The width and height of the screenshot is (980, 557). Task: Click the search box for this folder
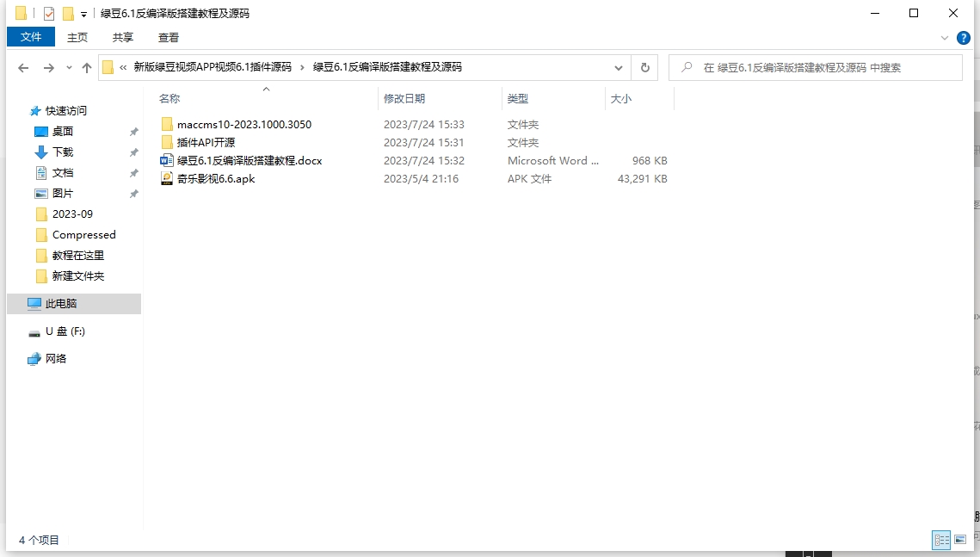coord(815,67)
